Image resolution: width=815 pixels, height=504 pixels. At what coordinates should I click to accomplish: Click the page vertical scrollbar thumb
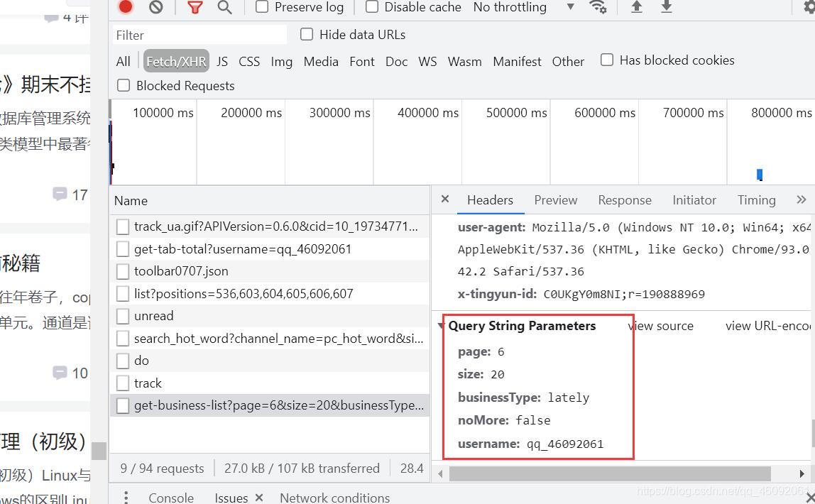pos(99,451)
